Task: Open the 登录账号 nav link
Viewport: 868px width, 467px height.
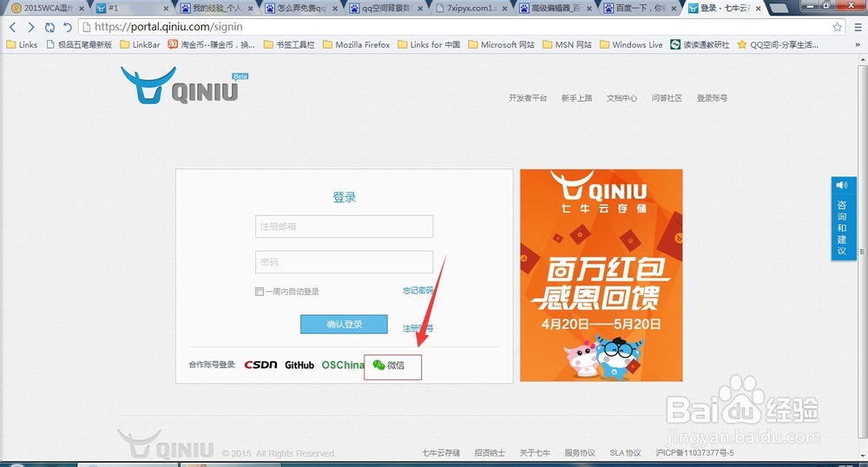Action: 712,98
